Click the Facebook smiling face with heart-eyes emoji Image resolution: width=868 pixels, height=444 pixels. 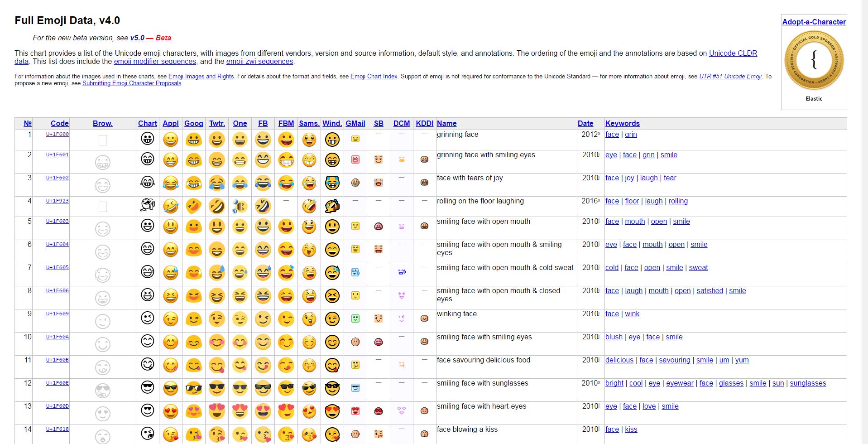coord(263,411)
